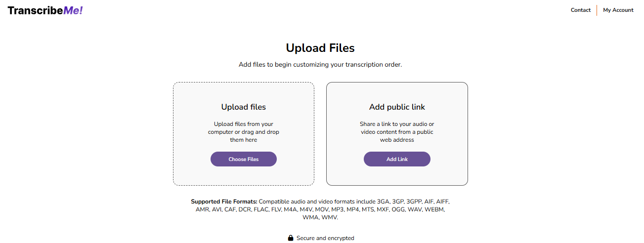Screen dimensions: 644x243
Task: Select the solid-bordered Add public link panel
Action: (397, 134)
